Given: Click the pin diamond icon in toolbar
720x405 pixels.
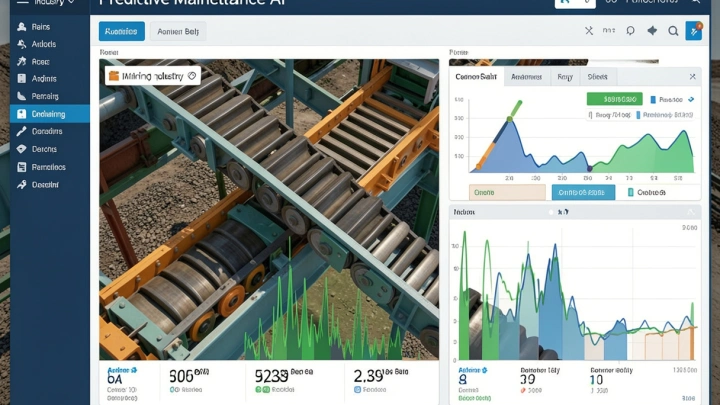Looking at the screenshot, I should tap(652, 31).
